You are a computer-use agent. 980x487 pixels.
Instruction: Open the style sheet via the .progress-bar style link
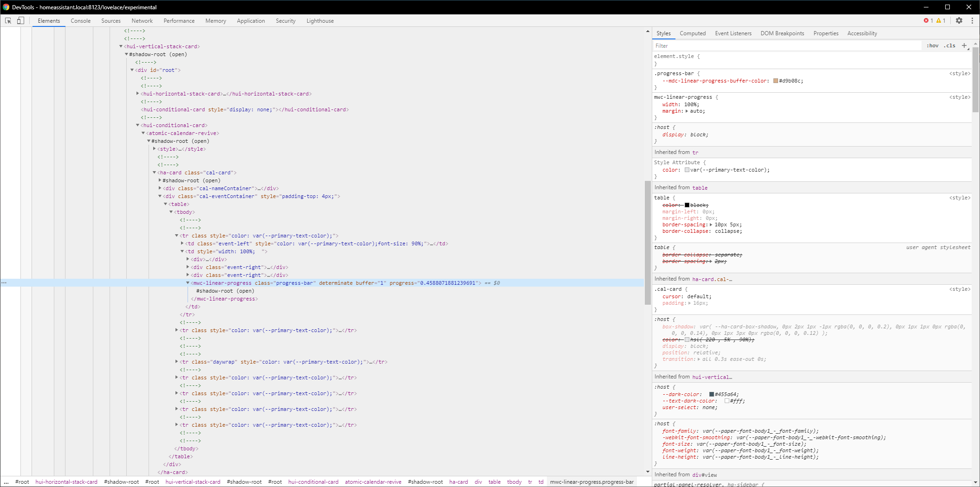click(960, 73)
